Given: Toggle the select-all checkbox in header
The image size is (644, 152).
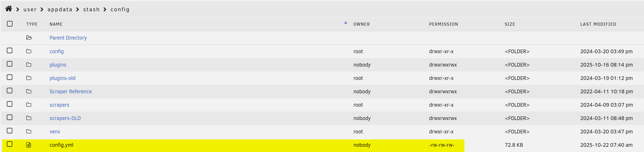Looking at the screenshot, I should click(10, 24).
